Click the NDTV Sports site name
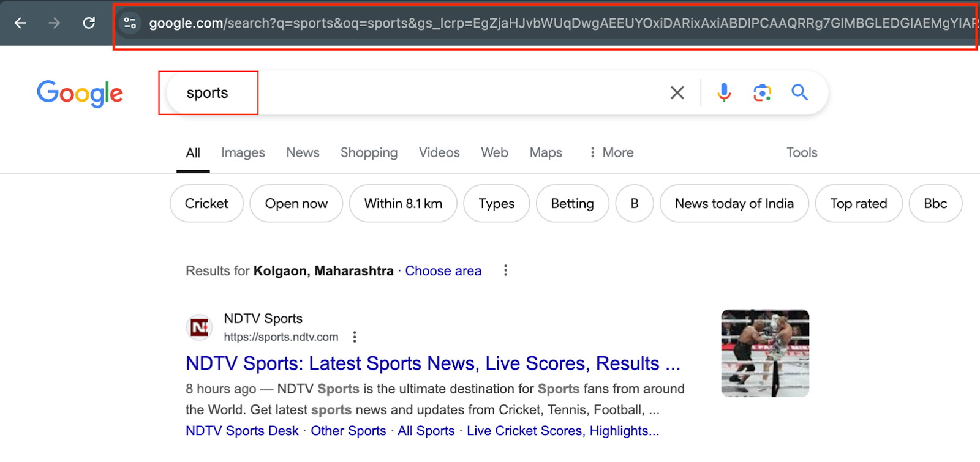This screenshot has height=462, width=980. click(x=263, y=319)
